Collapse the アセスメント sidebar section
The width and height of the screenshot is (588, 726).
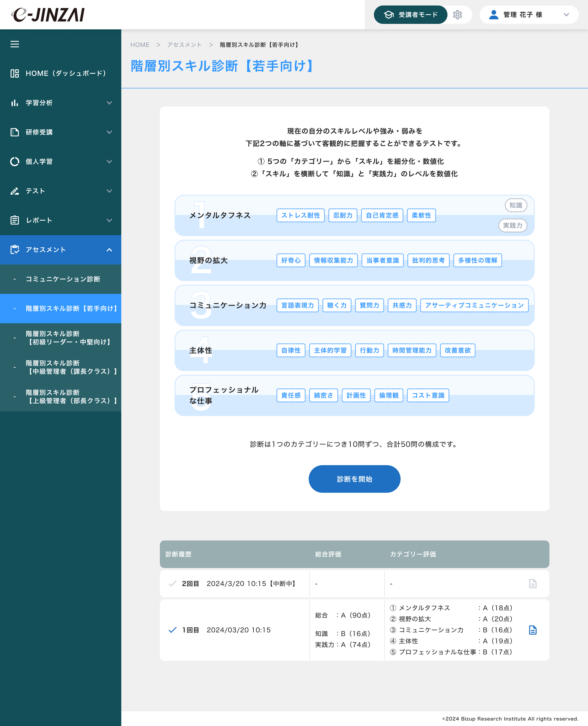109,250
